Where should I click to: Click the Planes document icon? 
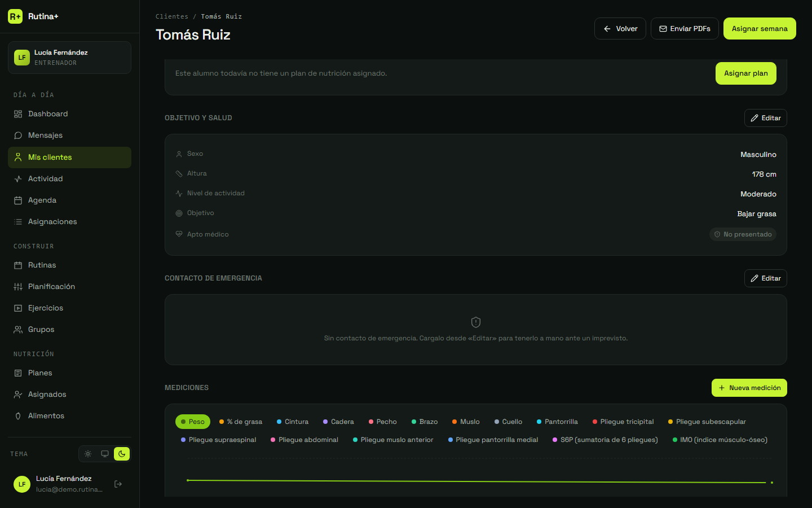pyautogui.click(x=18, y=373)
